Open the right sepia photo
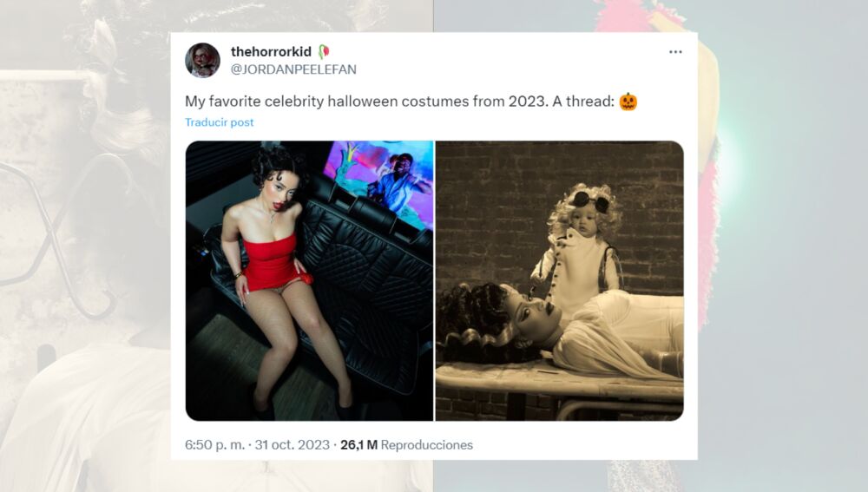 pyautogui.click(x=560, y=281)
